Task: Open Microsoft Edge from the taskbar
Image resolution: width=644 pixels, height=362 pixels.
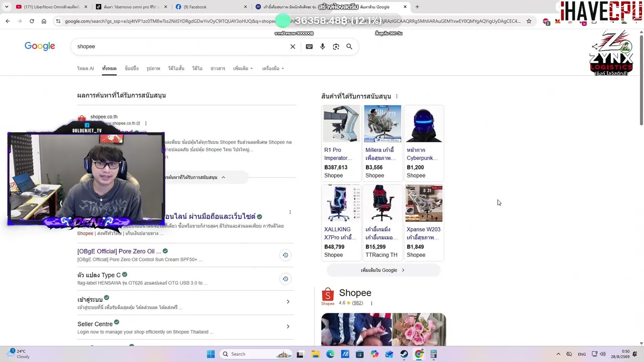Action: (330, 354)
